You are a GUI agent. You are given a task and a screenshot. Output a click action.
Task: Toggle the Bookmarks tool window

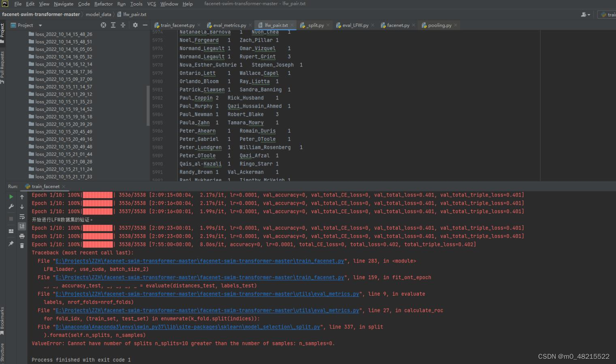click(x=2, y=321)
